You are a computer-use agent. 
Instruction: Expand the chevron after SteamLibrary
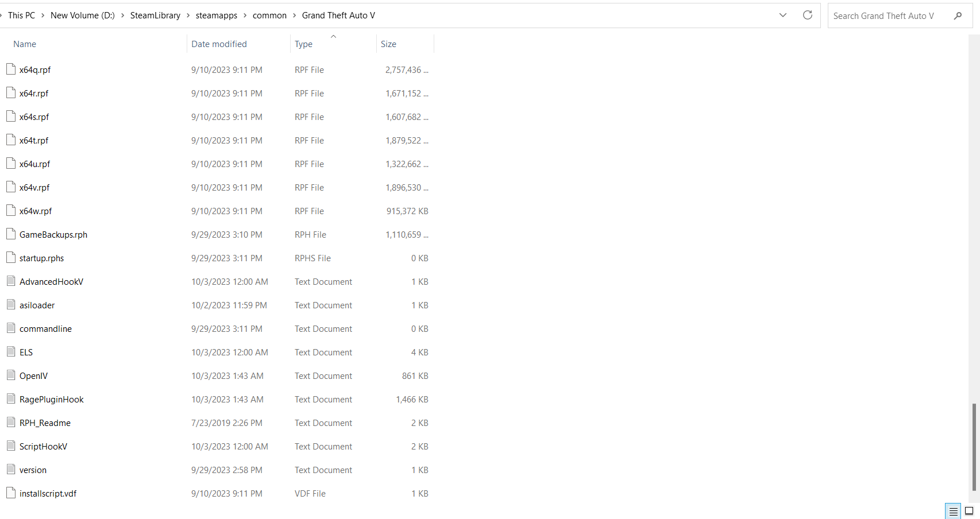[188, 16]
